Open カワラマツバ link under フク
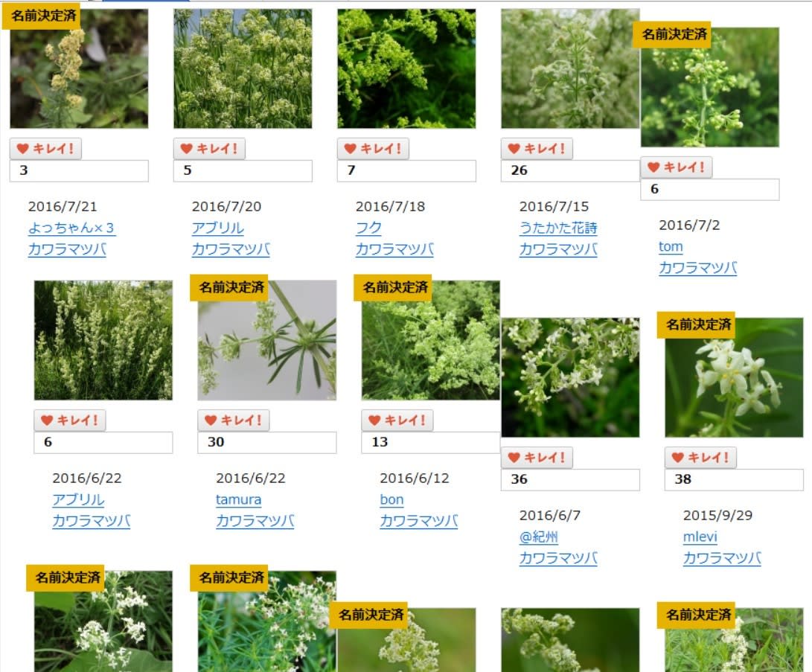The height and width of the screenshot is (672, 812). [394, 249]
